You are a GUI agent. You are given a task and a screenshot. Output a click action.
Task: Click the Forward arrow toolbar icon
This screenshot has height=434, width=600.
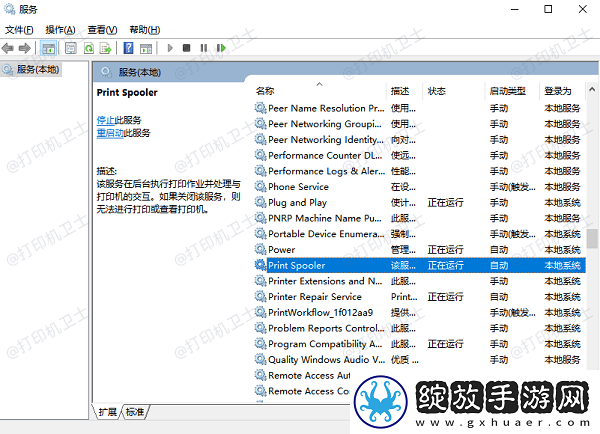click(24, 48)
